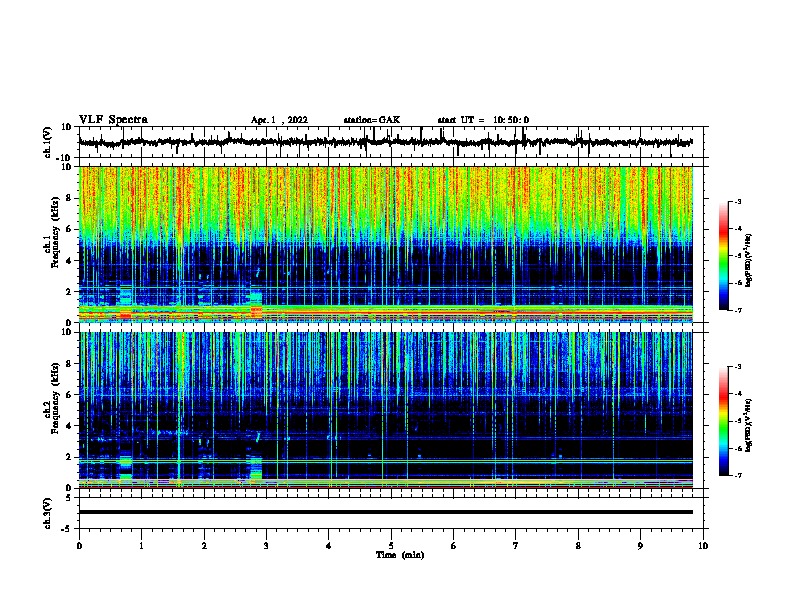
Task: Click the ch.2 spectrogram color scale bar
Action: click(723, 421)
